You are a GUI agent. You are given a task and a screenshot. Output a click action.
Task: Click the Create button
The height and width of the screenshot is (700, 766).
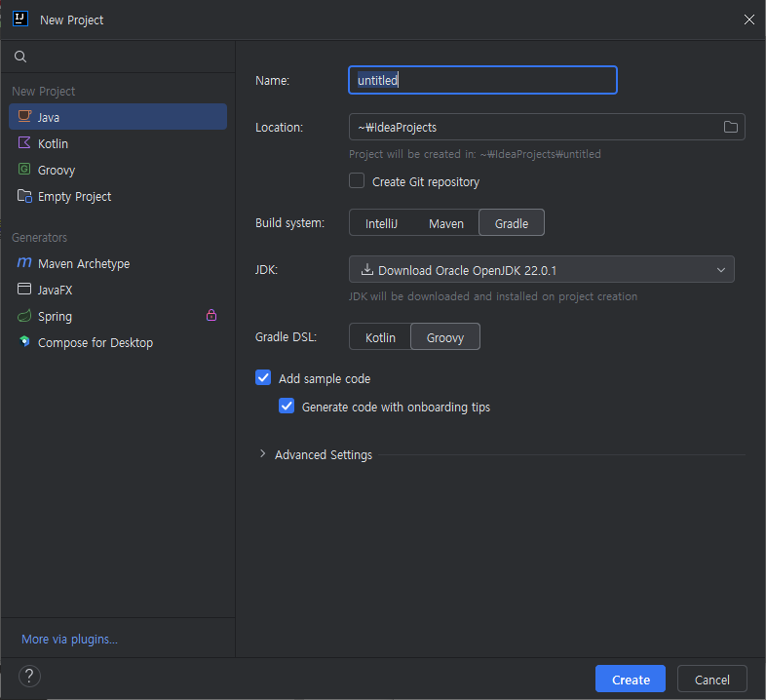(x=631, y=679)
